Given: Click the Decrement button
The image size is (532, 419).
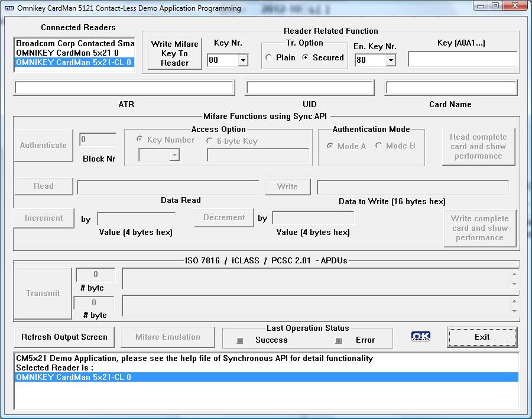Looking at the screenshot, I should coord(224,217).
